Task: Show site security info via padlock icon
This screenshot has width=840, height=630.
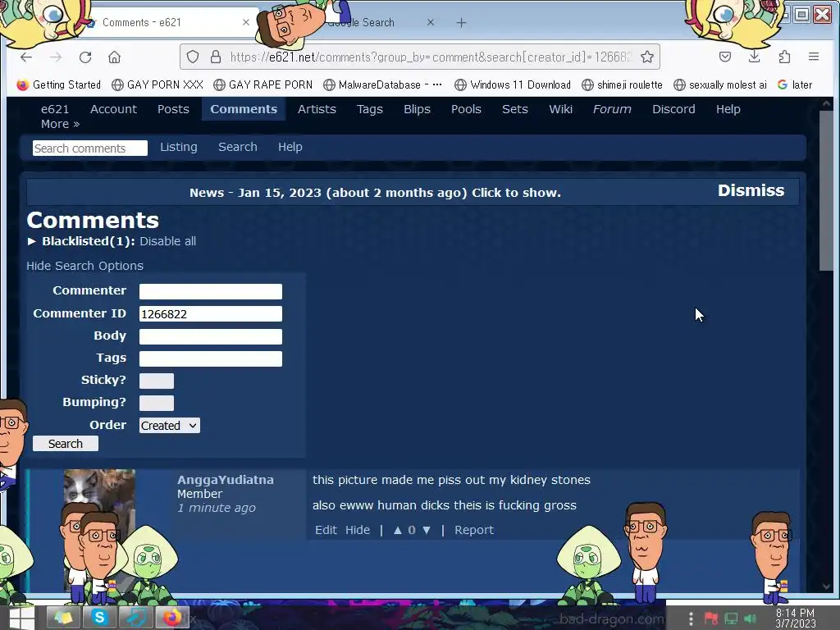Action: click(x=216, y=57)
